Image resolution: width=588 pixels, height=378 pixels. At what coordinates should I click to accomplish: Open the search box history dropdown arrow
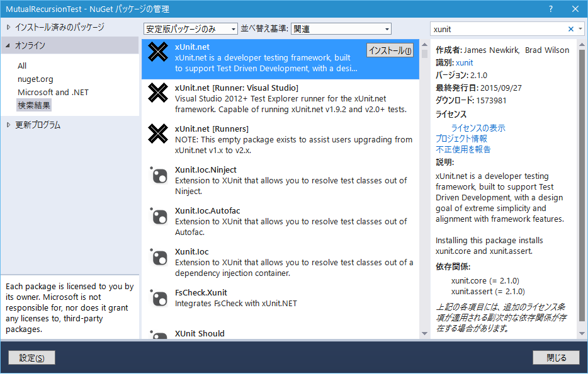pos(580,29)
